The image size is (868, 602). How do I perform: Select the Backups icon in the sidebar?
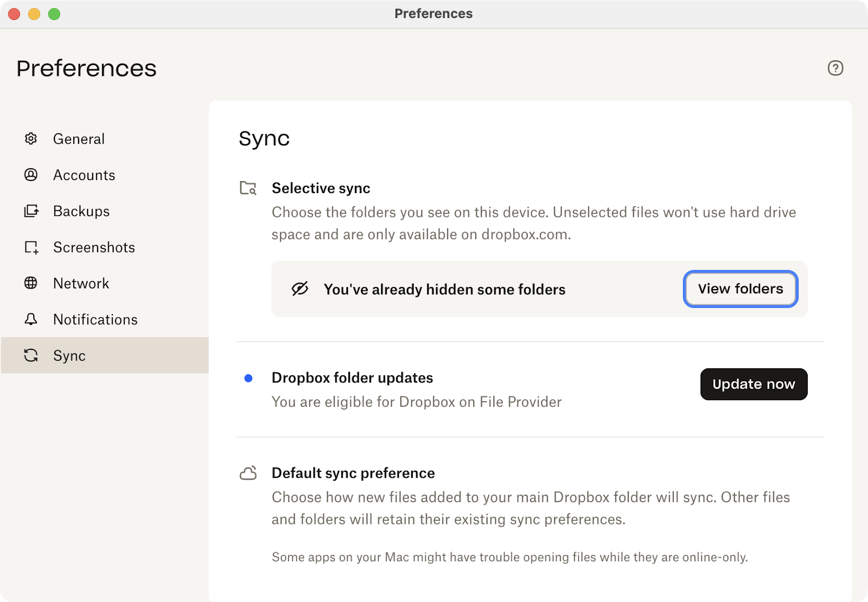tap(31, 211)
